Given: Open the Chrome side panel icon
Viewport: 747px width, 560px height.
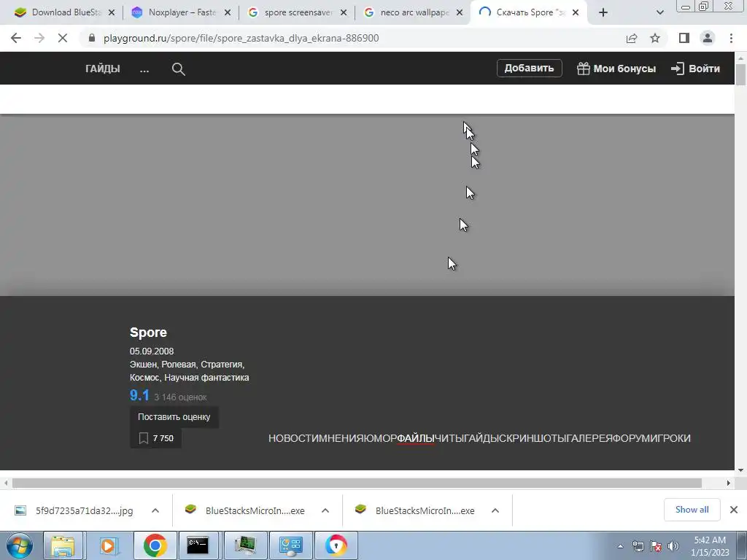Looking at the screenshot, I should (684, 38).
